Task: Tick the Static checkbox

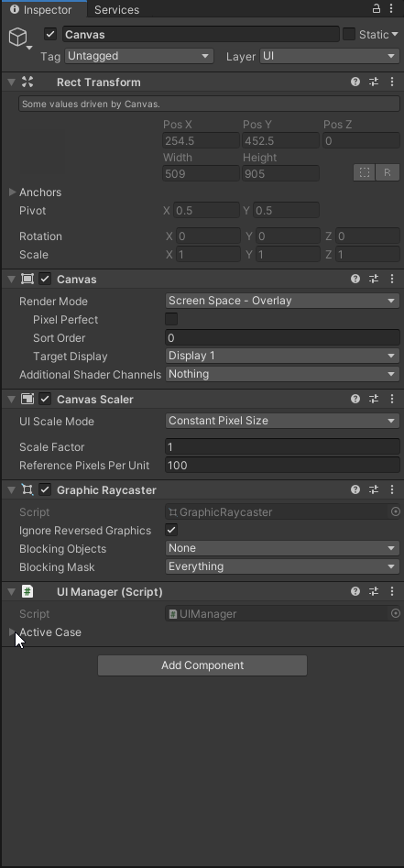Action: pyautogui.click(x=349, y=34)
